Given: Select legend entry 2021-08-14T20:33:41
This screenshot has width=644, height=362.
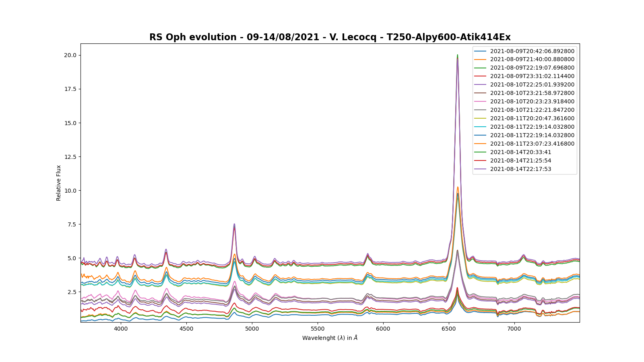Looking at the screenshot, I should coord(520,152).
